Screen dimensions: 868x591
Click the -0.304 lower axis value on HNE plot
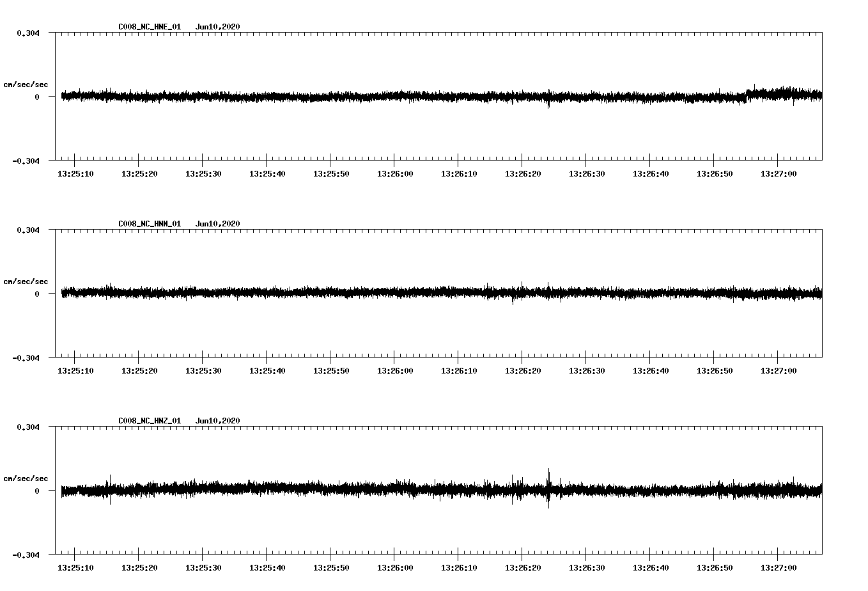26,161
